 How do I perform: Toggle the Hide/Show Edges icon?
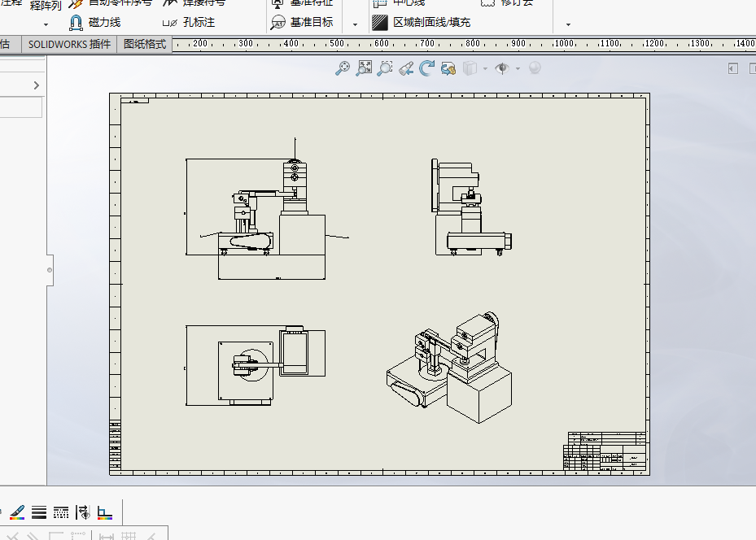(83, 512)
